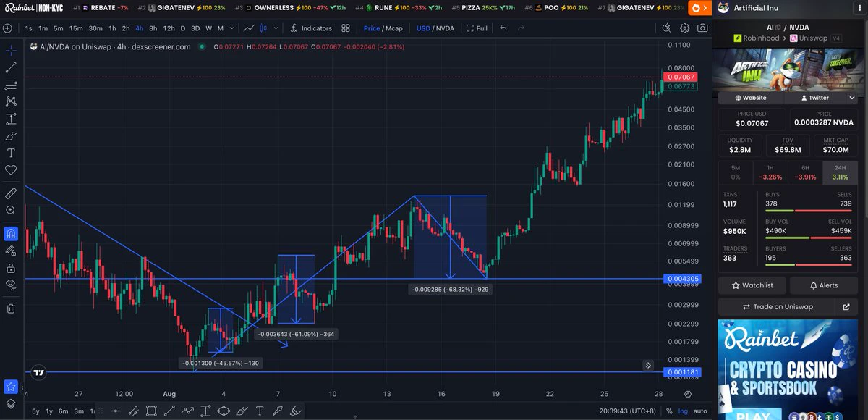This screenshot has height=420, width=868.
Task: Switch quote currency to NVDA
Action: [446, 28]
